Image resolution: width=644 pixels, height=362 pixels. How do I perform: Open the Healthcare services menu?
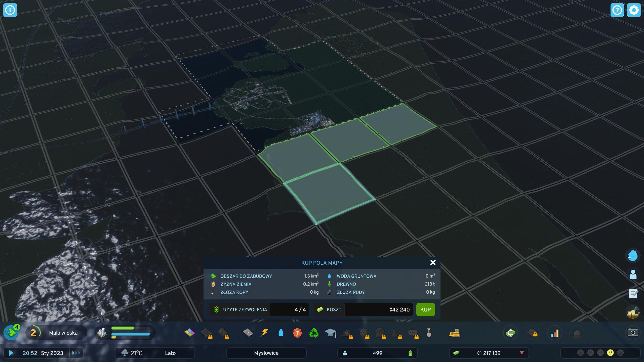point(297,333)
